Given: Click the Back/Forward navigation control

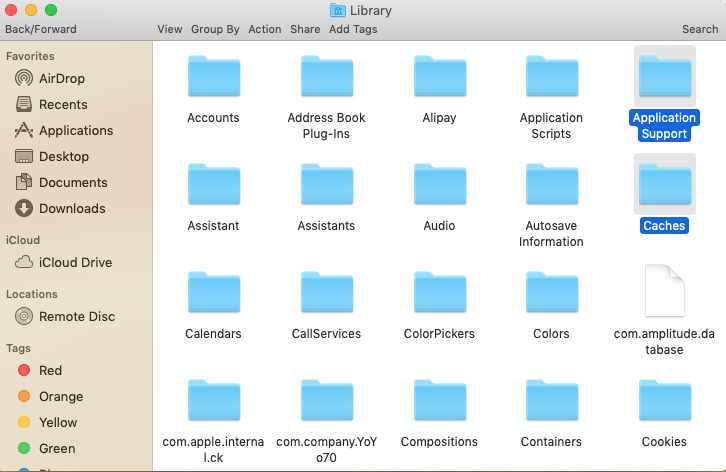Looking at the screenshot, I should pos(41,29).
